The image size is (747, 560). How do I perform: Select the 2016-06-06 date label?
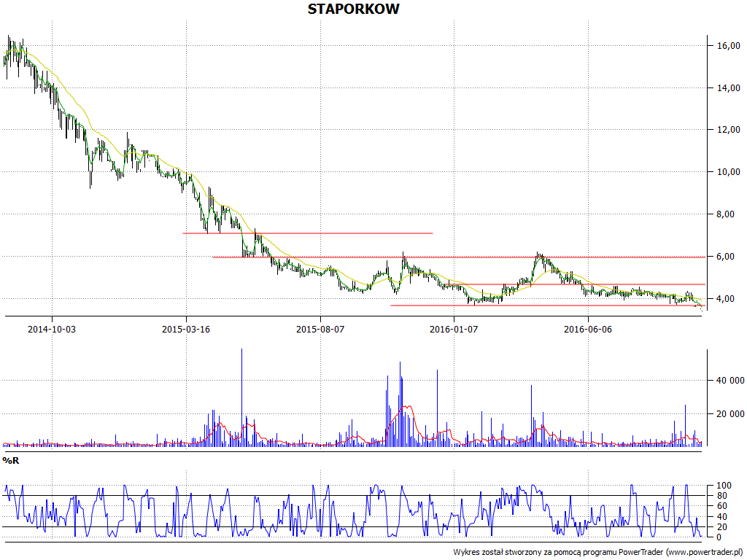coord(587,329)
